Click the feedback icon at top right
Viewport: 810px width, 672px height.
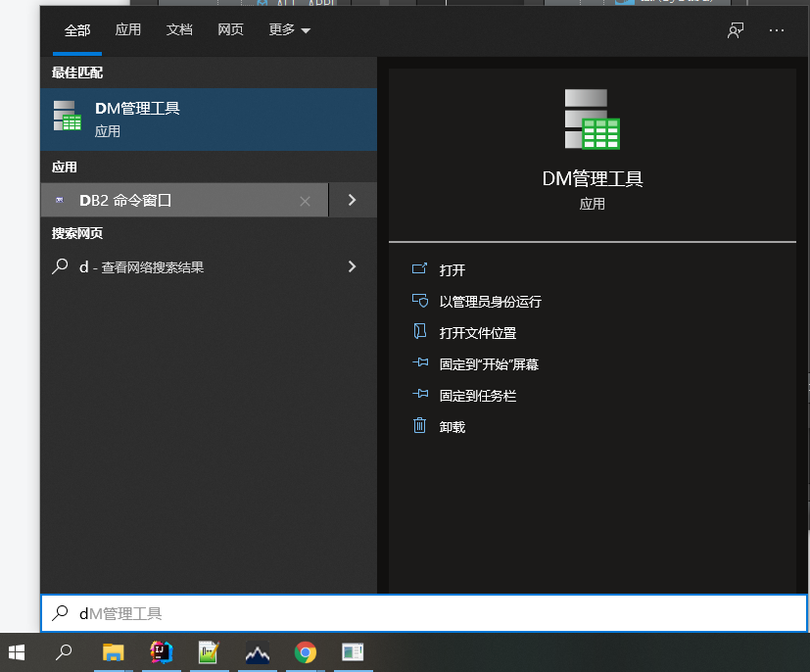(x=734, y=30)
